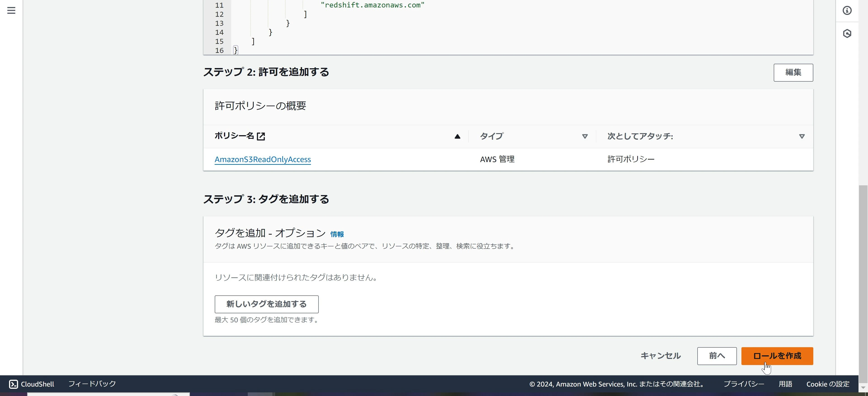Click the タイプ column header label

point(492,136)
